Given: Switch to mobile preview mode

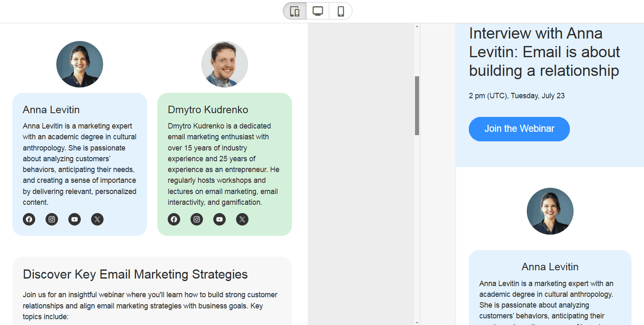Looking at the screenshot, I should [x=340, y=11].
